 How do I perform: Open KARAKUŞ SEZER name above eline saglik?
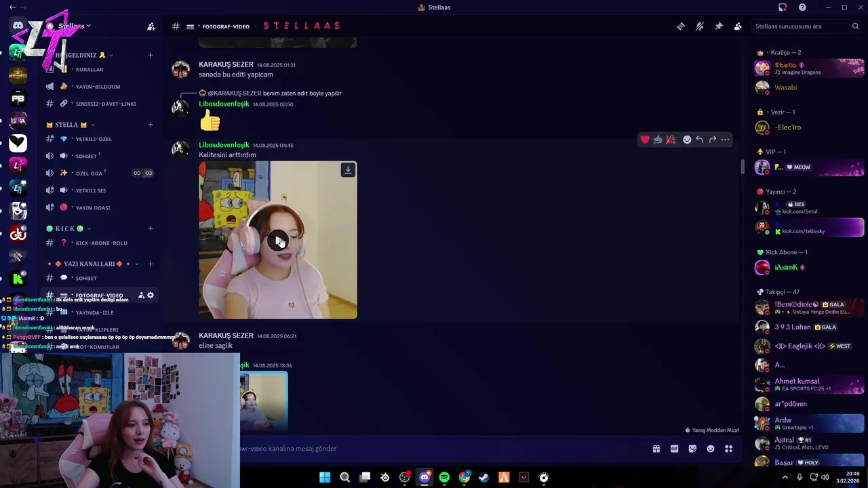click(x=226, y=335)
